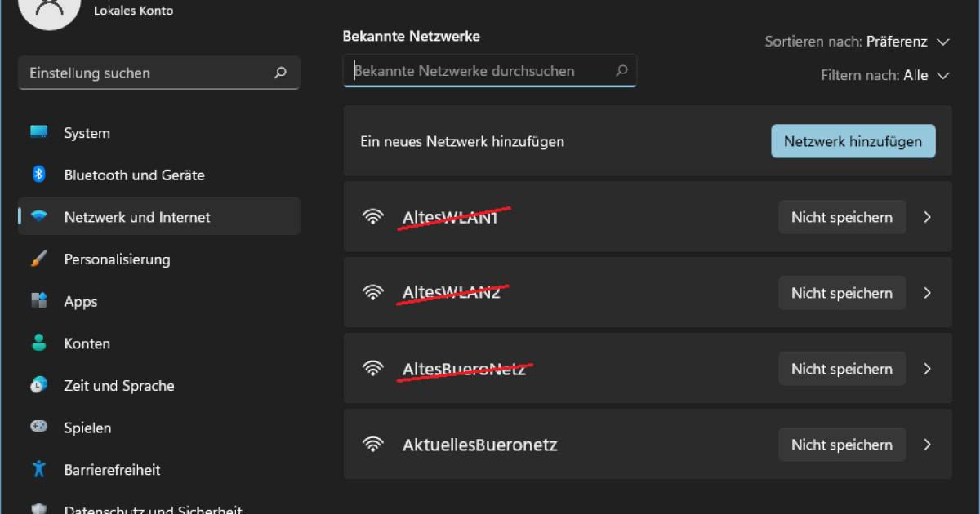Open Zeit und Sprache via its clock icon
The height and width of the screenshot is (514, 980).
(x=39, y=385)
